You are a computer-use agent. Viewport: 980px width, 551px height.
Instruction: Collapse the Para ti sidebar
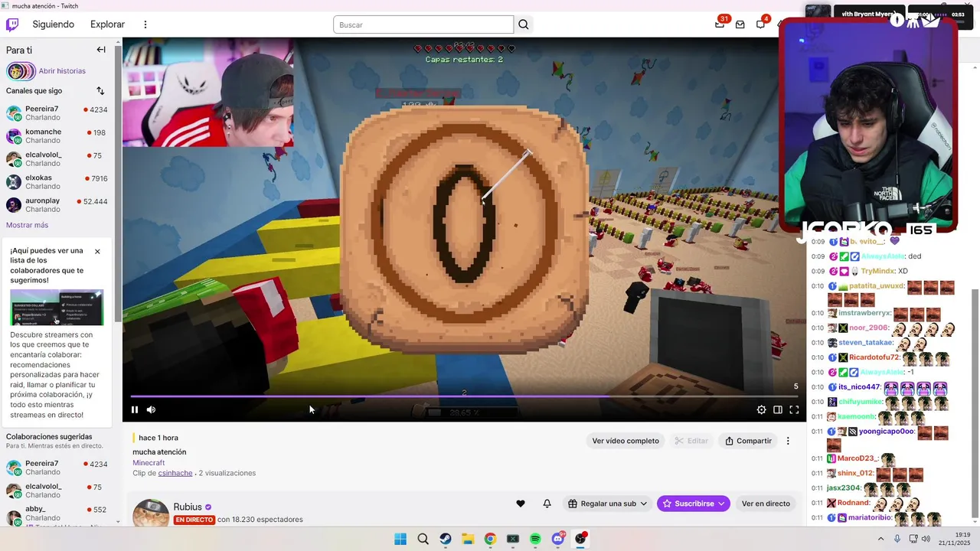click(101, 50)
